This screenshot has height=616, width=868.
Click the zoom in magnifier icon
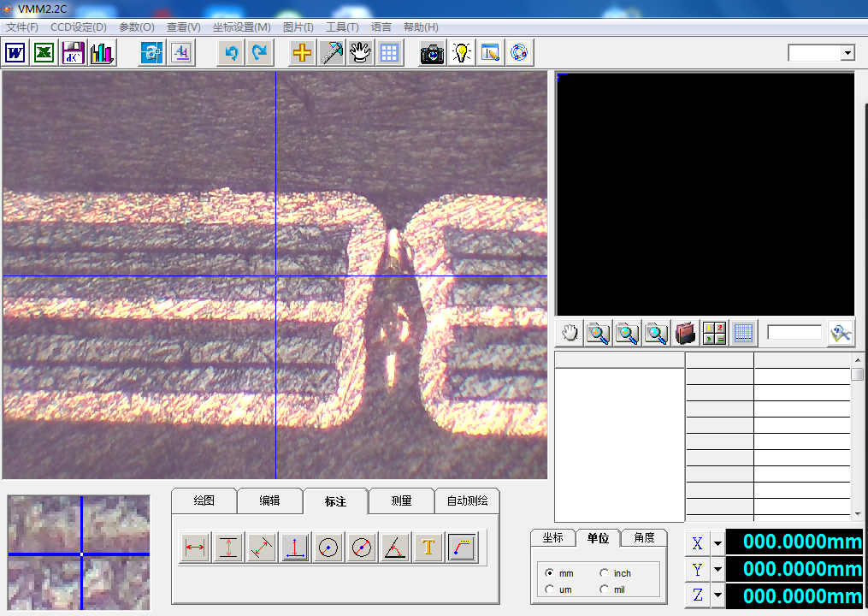(599, 333)
